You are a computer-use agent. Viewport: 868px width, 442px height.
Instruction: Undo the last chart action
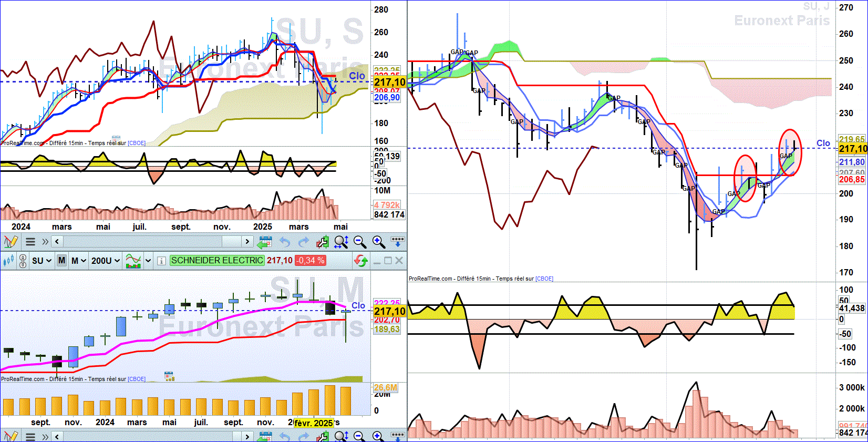(285, 242)
